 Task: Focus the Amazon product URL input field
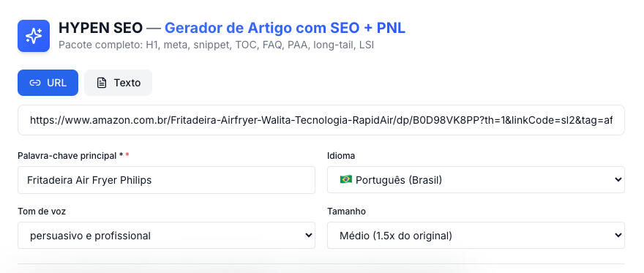click(x=321, y=120)
